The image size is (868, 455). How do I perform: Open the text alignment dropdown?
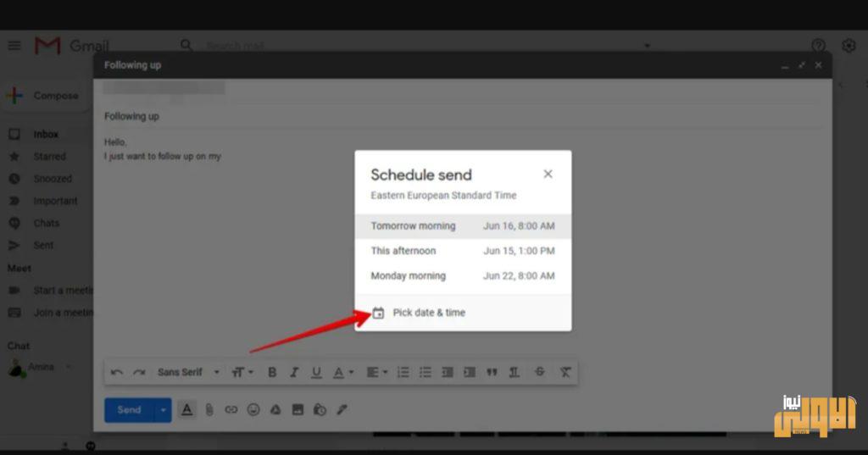point(376,373)
